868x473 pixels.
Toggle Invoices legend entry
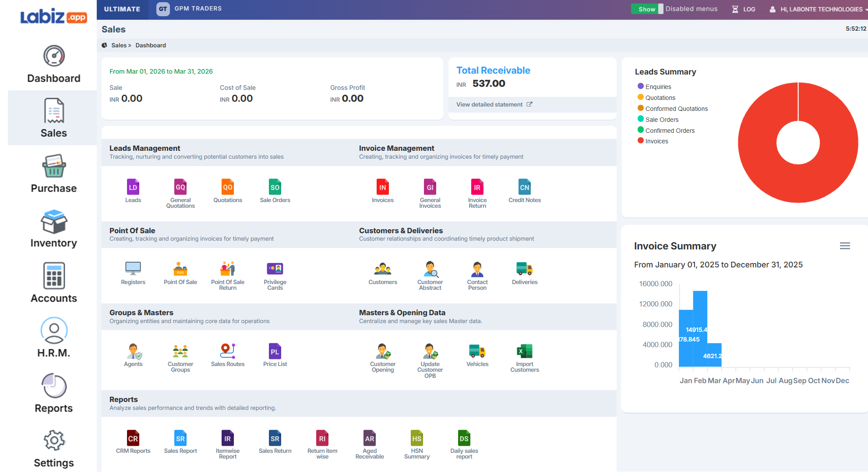(653, 141)
